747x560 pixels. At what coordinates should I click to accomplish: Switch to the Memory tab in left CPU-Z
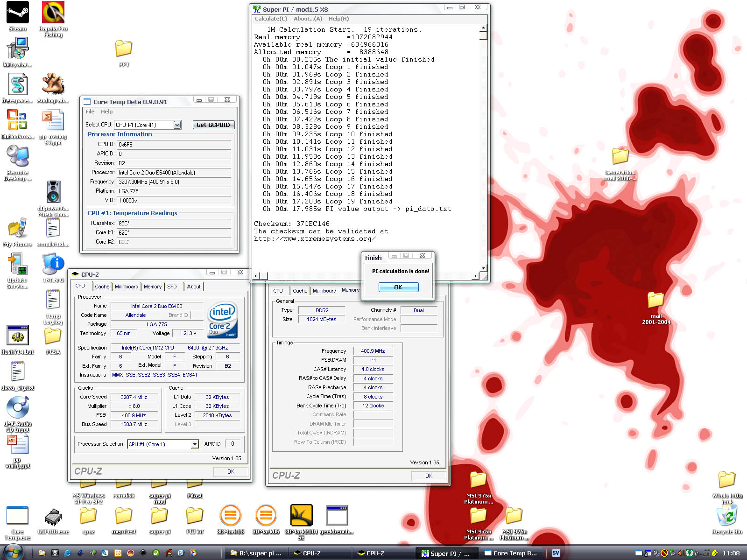click(x=153, y=287)
